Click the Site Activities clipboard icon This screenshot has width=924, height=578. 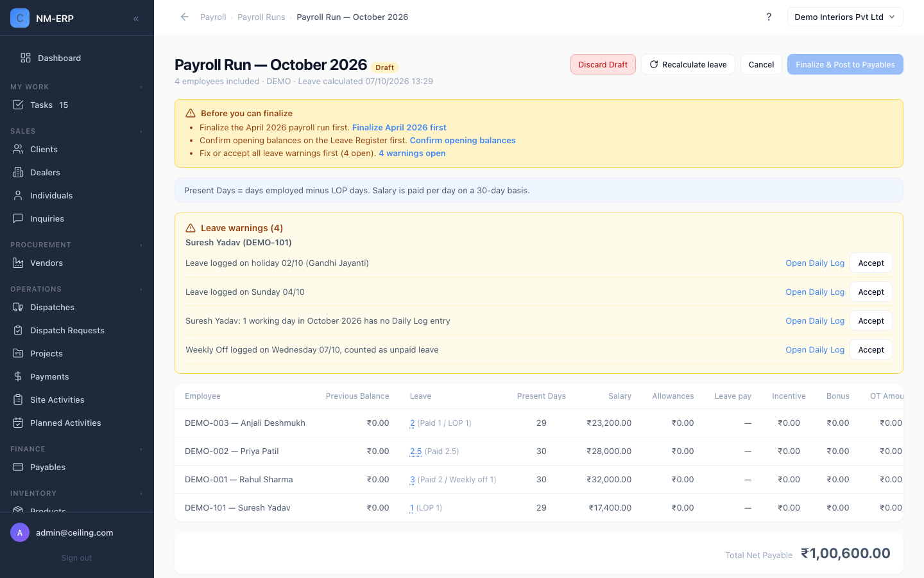tap(18, 399)
